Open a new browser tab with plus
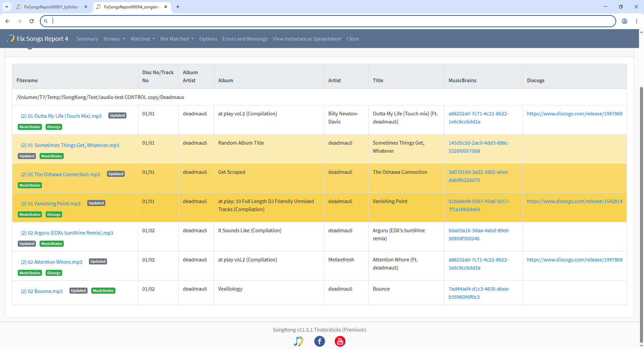Image resolution: width=644 pixels, height=349 pixels. coord(178,7)
